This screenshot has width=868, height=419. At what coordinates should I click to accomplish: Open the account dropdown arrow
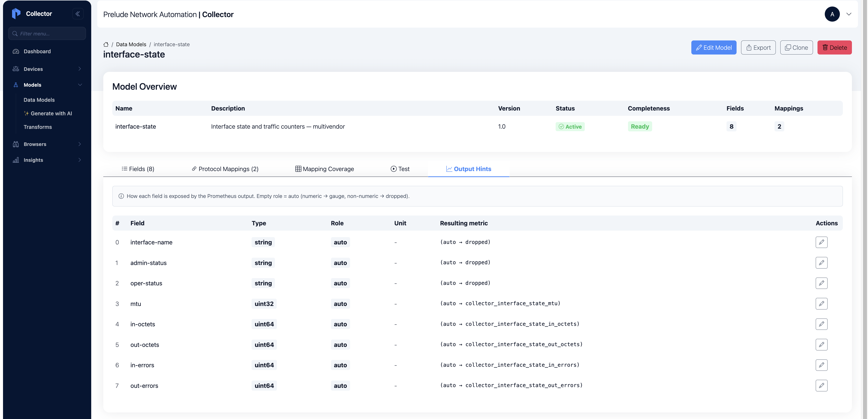849,14
